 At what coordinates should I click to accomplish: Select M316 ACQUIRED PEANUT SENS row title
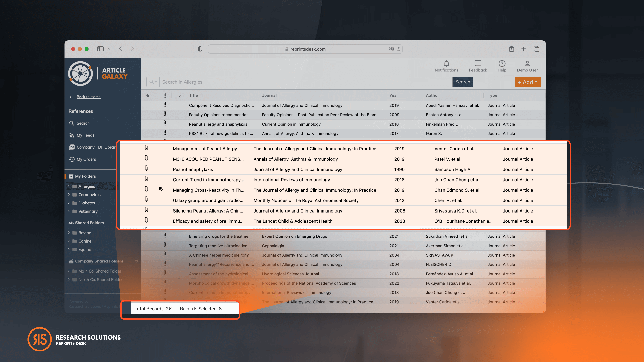point(208,159)
